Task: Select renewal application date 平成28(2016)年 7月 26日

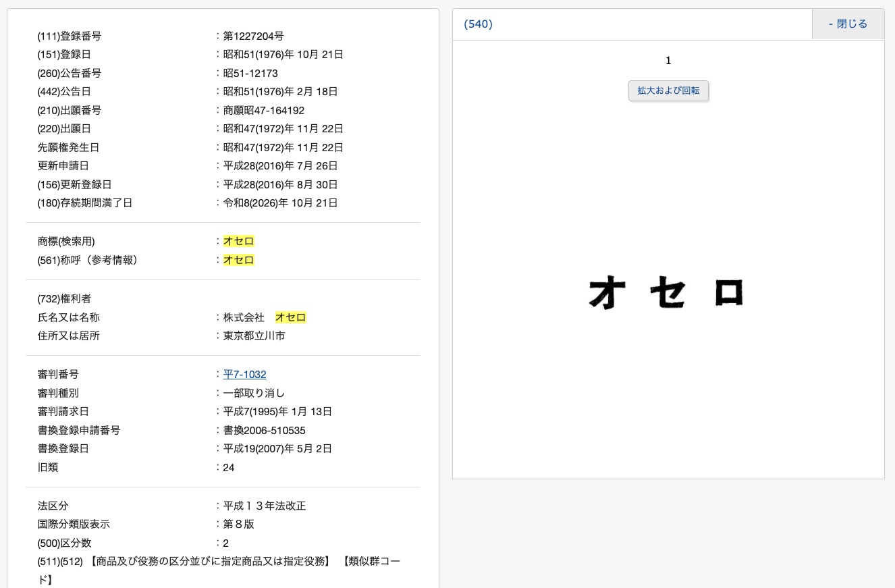Action: [x=281, y=165]
